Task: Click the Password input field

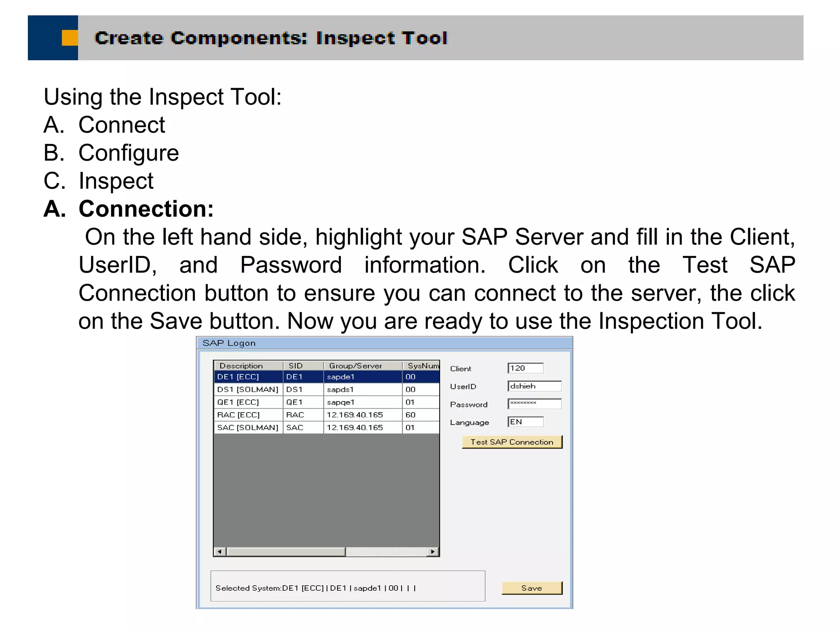Action: click(x=534, y=404)
